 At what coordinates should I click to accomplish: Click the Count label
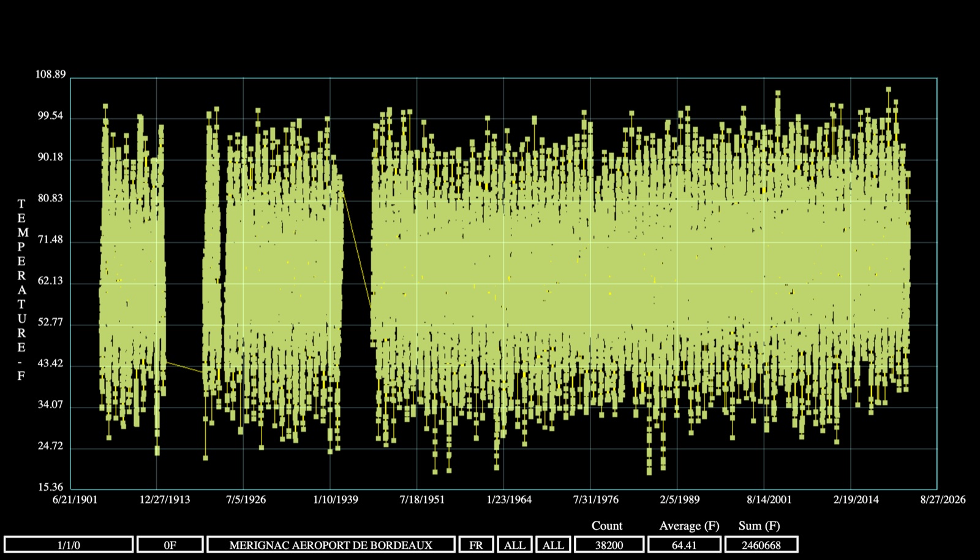(607, 526)
